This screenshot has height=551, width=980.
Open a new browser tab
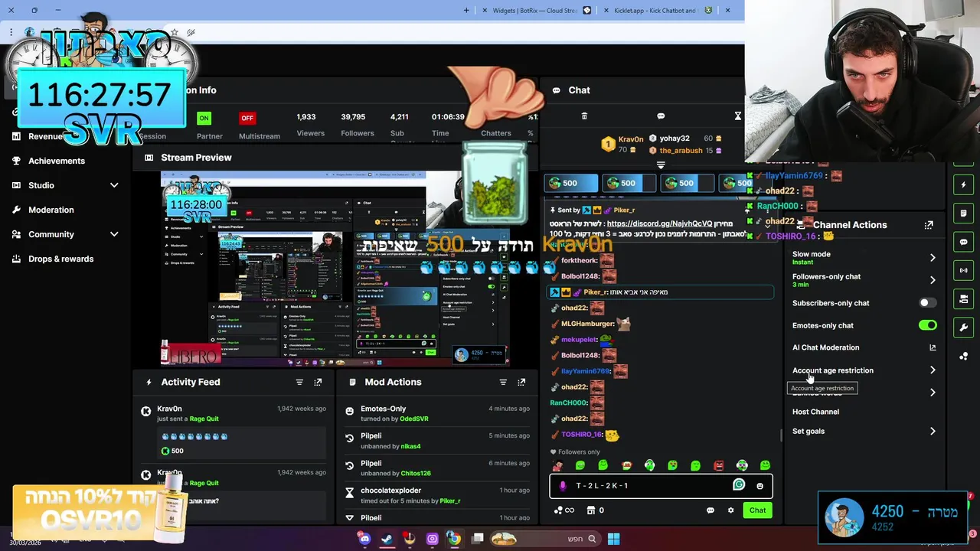pos(466,11)
